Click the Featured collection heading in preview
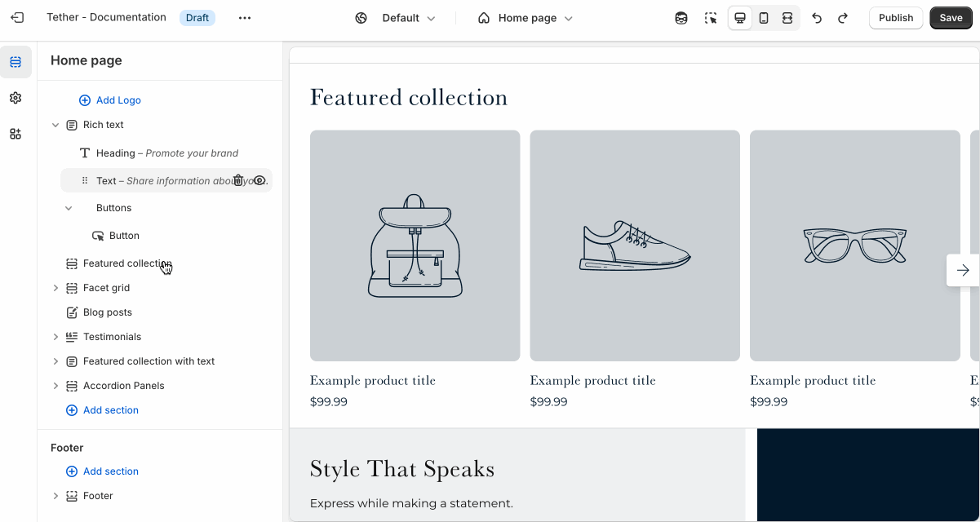 [x=409, y=97]
